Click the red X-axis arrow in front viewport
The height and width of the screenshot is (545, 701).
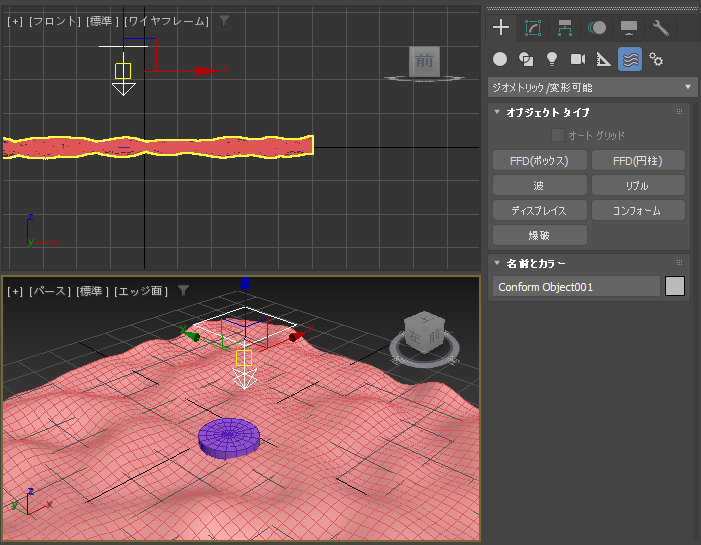[207, 71]
